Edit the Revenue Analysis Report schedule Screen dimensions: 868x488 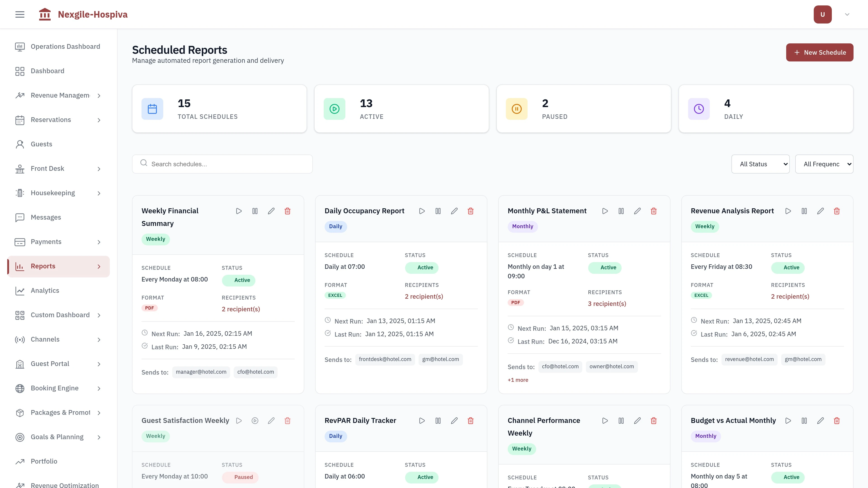click(821, 211)
